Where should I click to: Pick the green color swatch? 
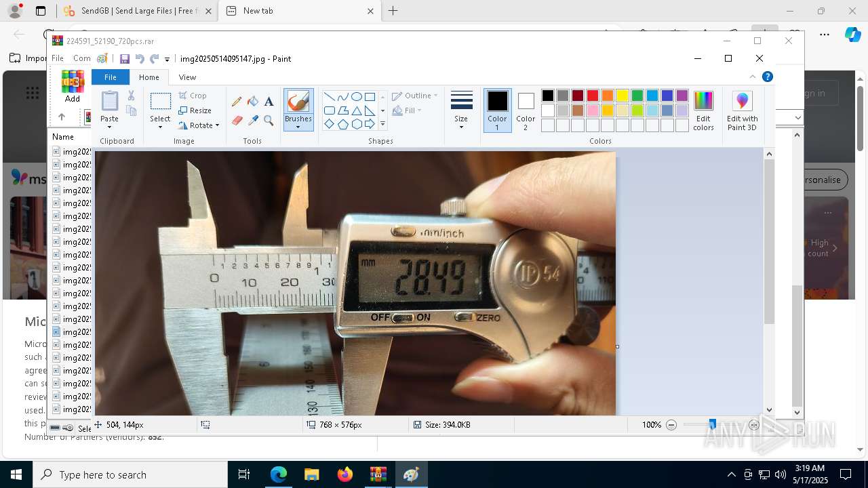pyautogui.click(x=637, y=96)
